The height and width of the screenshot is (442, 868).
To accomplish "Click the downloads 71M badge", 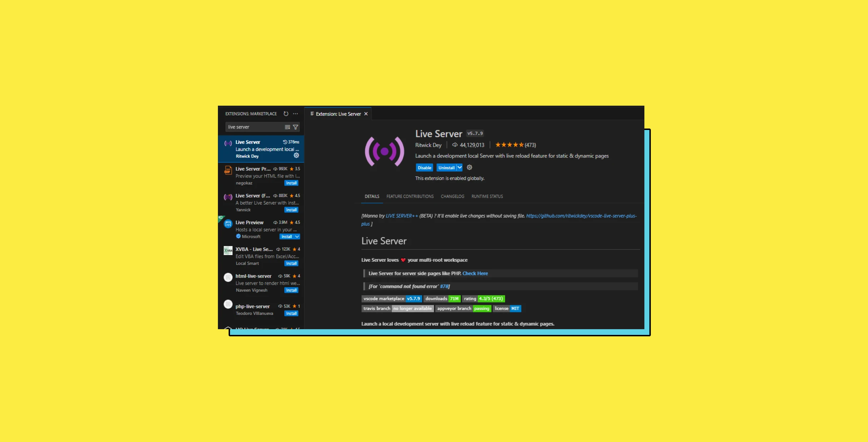I will point(442,299).
